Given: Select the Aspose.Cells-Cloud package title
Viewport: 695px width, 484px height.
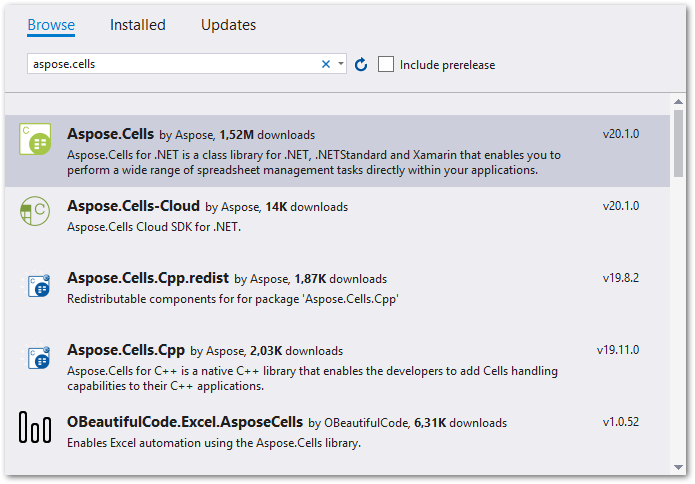Looking at the screenshot, I should (133, 206).
